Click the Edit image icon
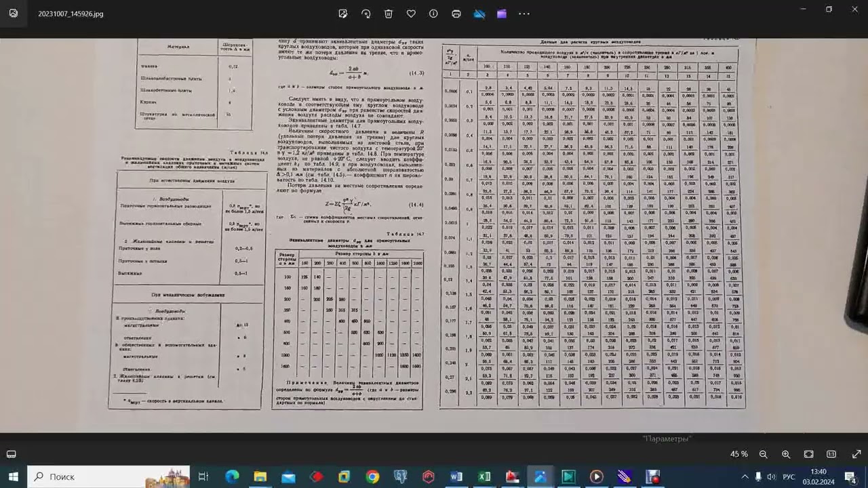The image size is (868, 488). point(343,14)
